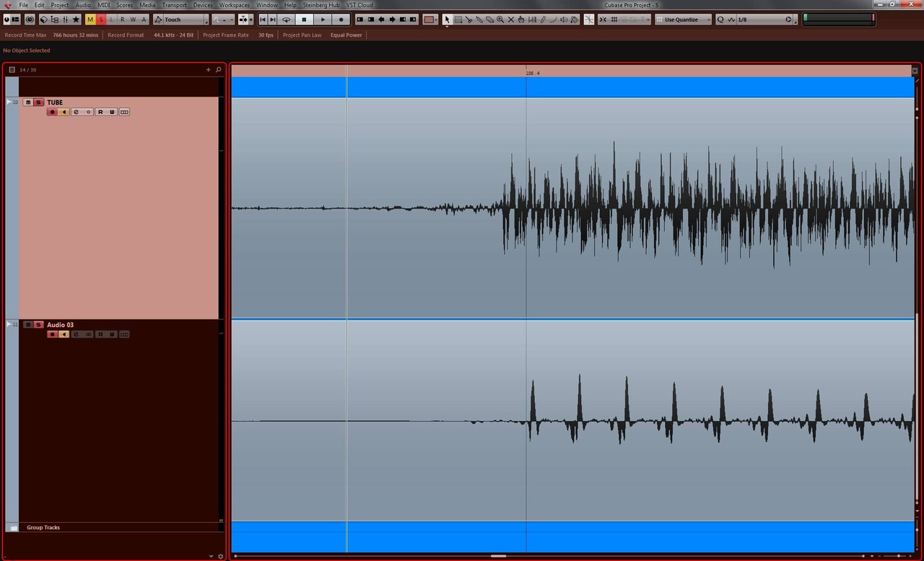The height and width of the screenshot is (561, 924).
Task: Unsolo the TUBE track
Action: (39, 103)
